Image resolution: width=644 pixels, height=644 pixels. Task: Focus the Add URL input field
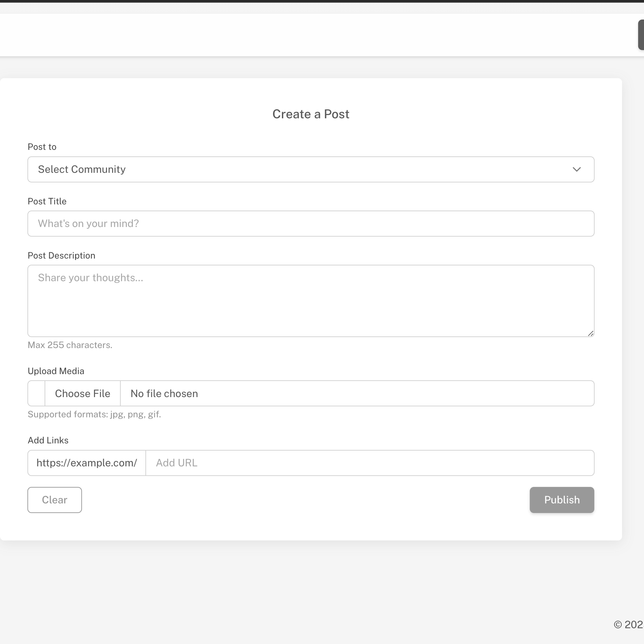370,463
